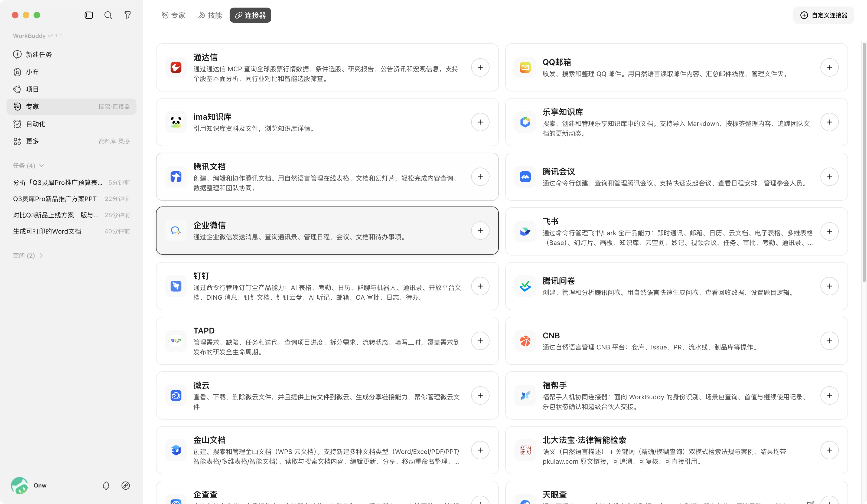This screenshot has height=504, width=867.
Task: Add the 北大法宝 connector with plus
Action: [x=830, y=450]
